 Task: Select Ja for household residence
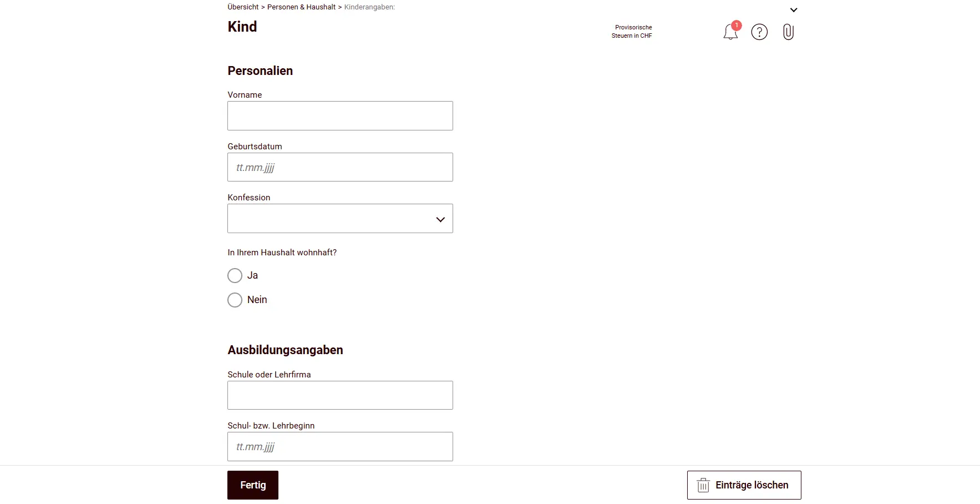235,275
